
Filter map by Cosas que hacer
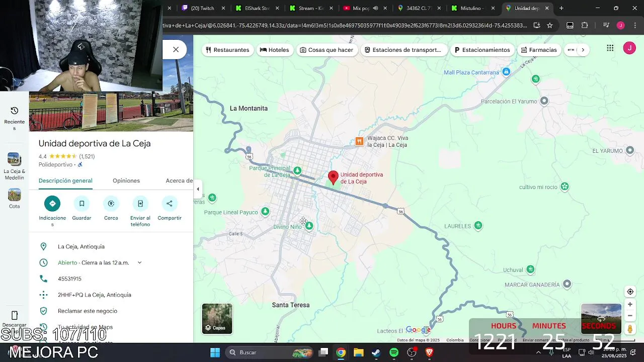tap(327, 50)
